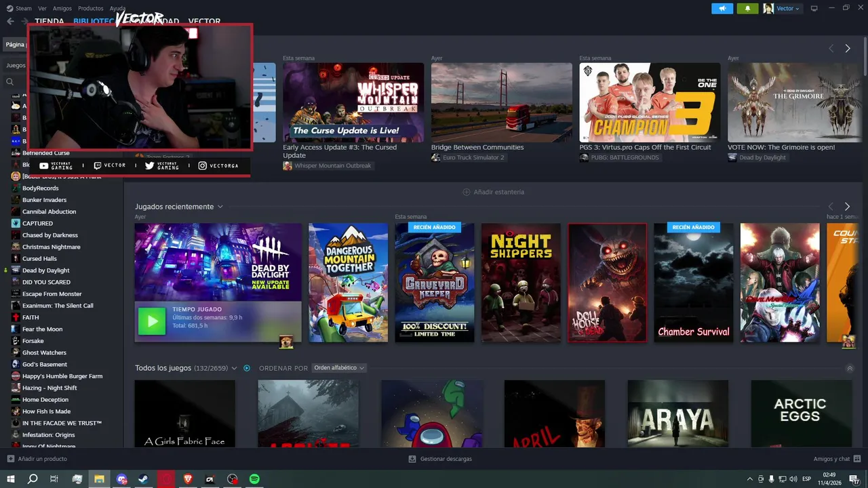Open Brave browser from the taskbar
This screenshot has height=488, width=868.
click(188, 479)
